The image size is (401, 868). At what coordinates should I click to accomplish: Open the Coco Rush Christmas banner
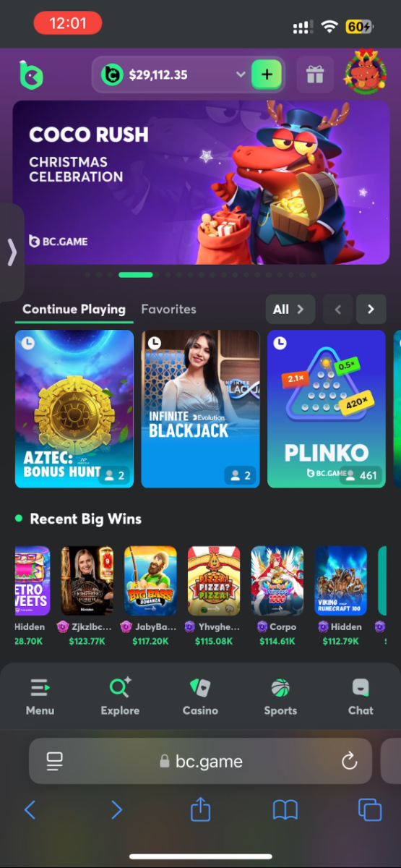(201, 182)
